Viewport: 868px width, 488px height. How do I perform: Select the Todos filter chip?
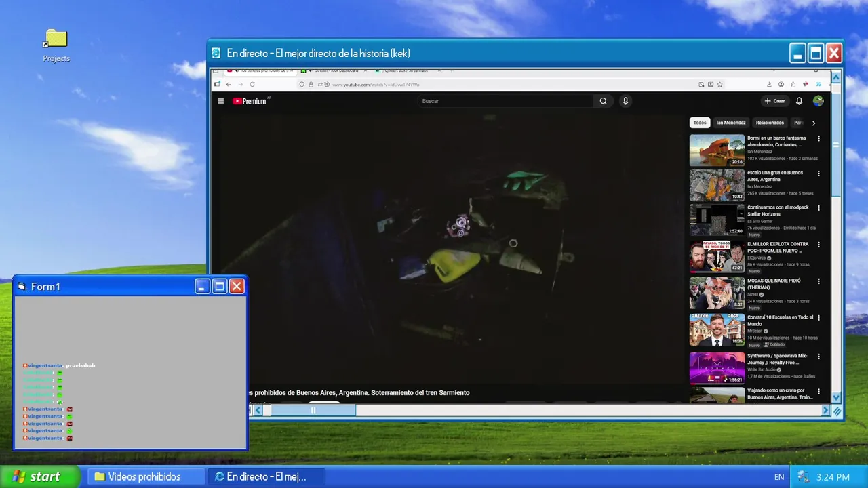coord(700,123)
